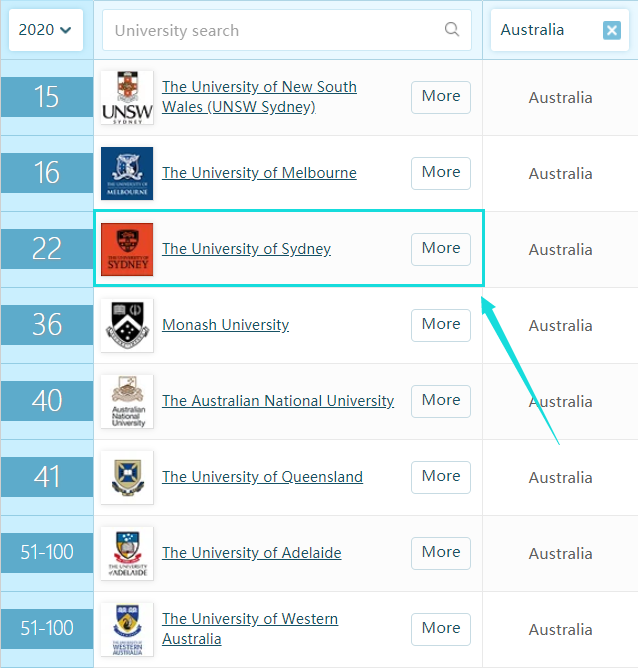638x668 pixels.
Task: Click More for Monash University
Action: (x=441, y=325)
